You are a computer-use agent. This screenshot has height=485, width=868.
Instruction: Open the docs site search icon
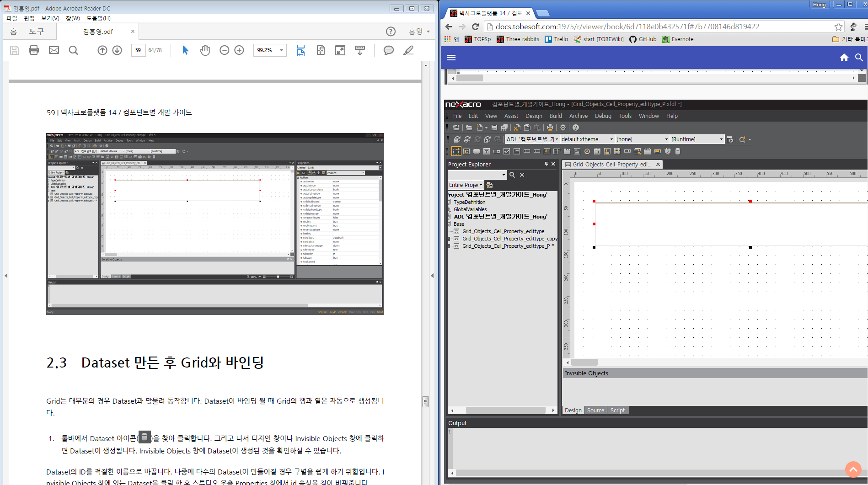click(x=859, y=58)
